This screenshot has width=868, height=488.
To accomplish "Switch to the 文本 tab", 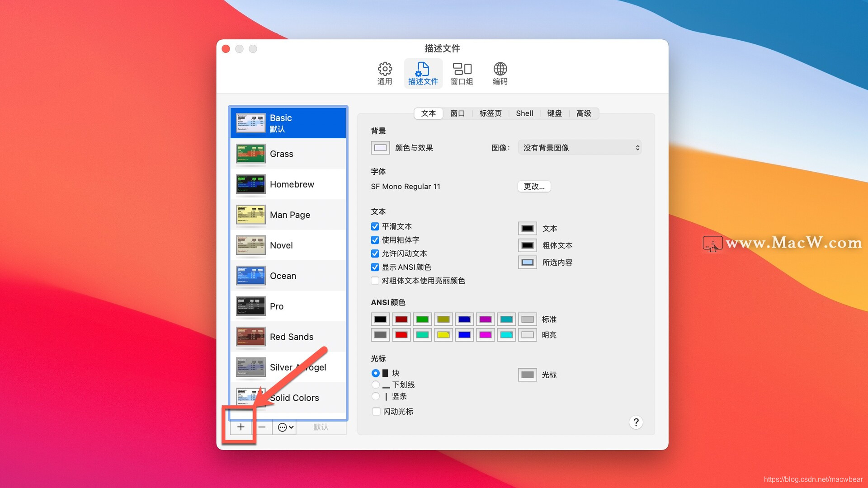I will 429,113.
